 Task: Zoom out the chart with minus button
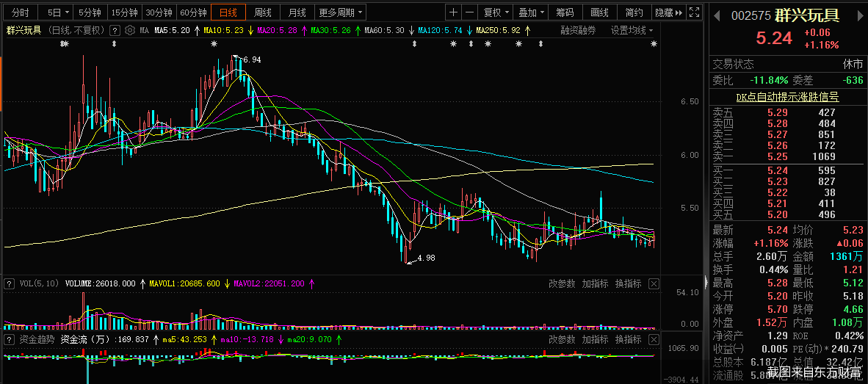[469, 12]
